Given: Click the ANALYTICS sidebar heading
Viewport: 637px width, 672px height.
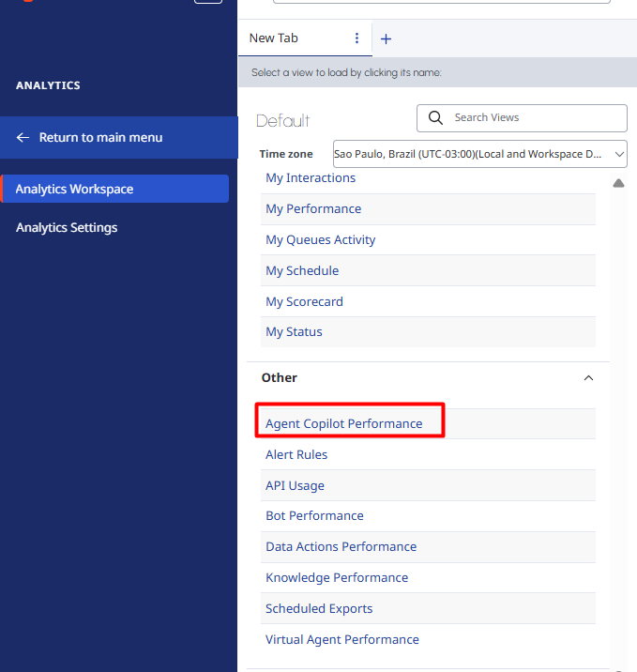Looking at the screenshot, I should 48,85.
